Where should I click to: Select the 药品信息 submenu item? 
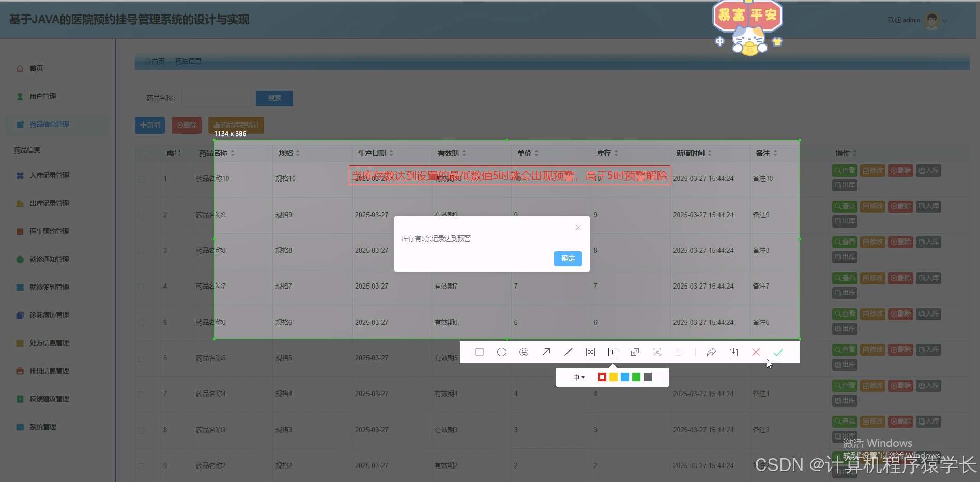(x=27, y=150)
